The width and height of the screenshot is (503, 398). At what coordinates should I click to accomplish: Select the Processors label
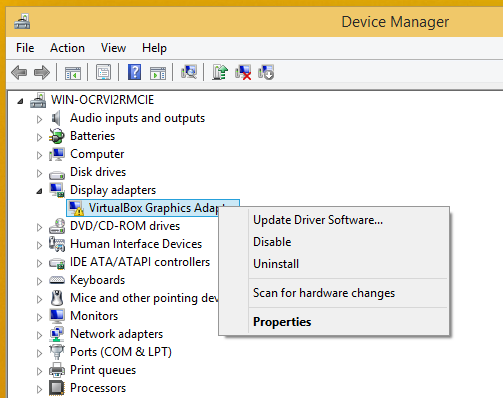98,388
